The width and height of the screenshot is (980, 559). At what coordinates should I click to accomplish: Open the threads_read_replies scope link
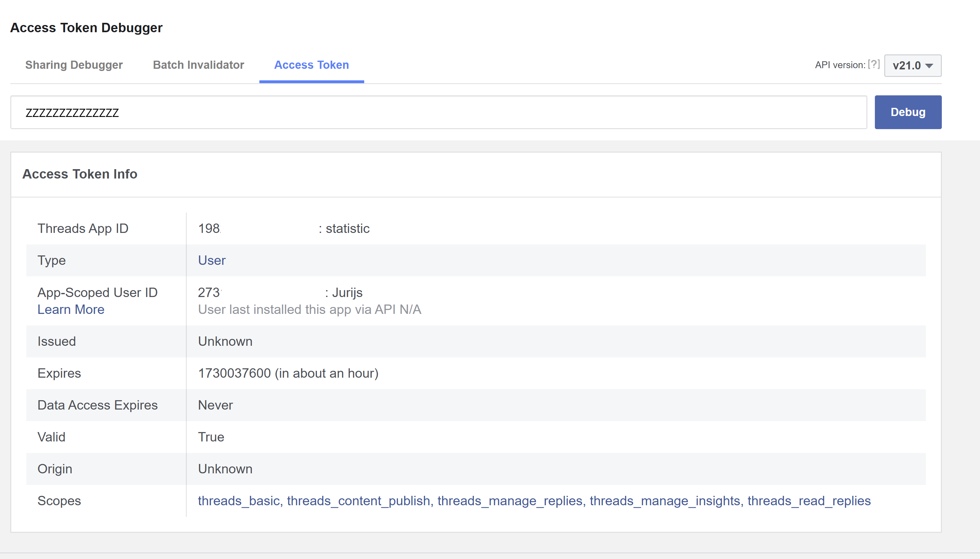809,501
